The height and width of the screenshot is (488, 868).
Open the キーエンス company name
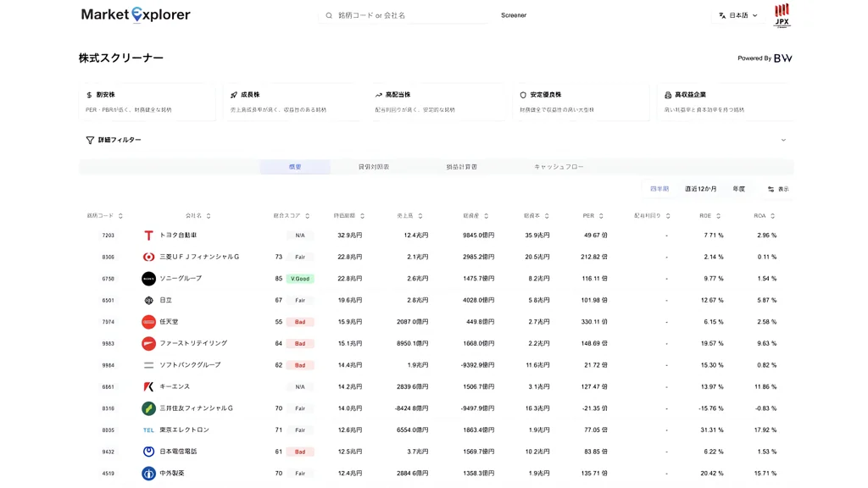[x=175, y=386]
